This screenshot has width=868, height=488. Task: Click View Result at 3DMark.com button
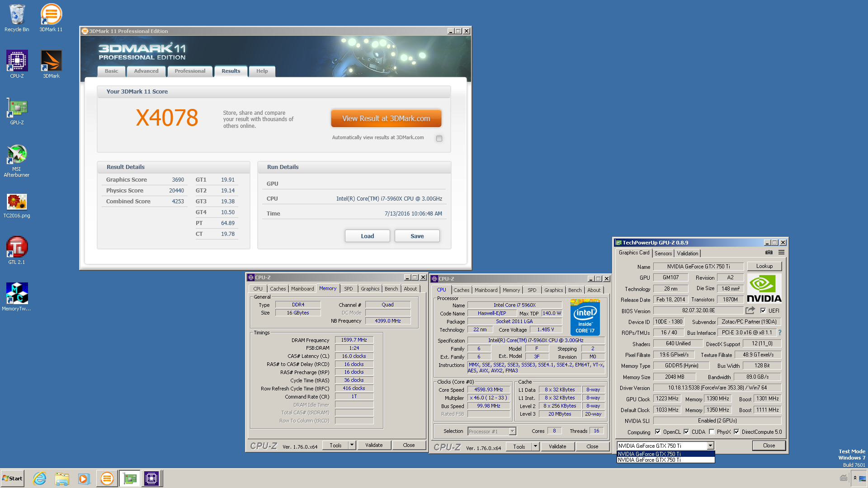pos(386,118)
